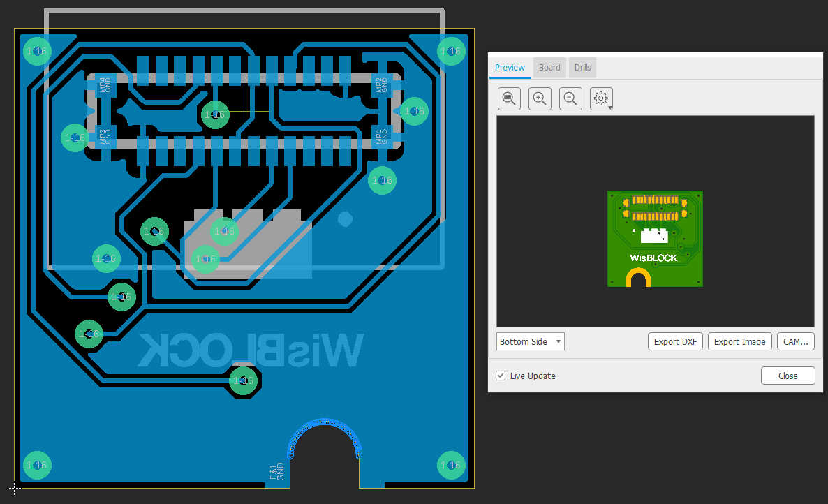Switch to the Drills tab
The height and width of the screenshot is (504, 828).
[x=582, y=68]
